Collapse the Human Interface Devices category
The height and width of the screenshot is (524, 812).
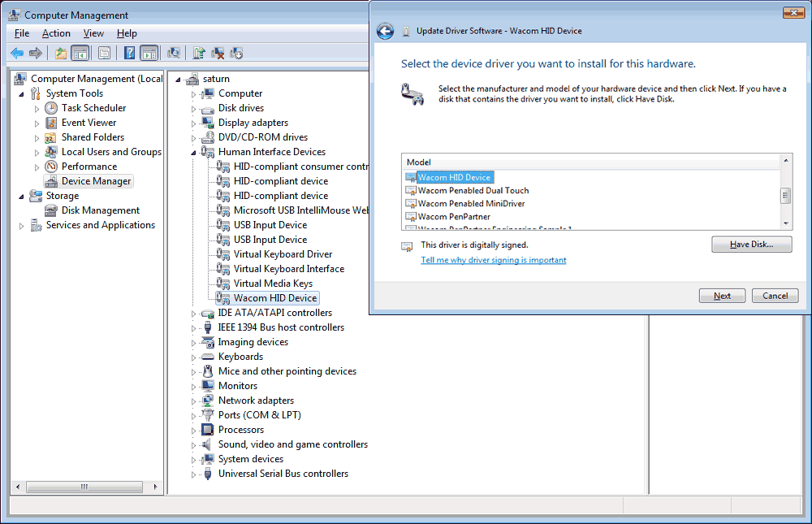[194, 153]
